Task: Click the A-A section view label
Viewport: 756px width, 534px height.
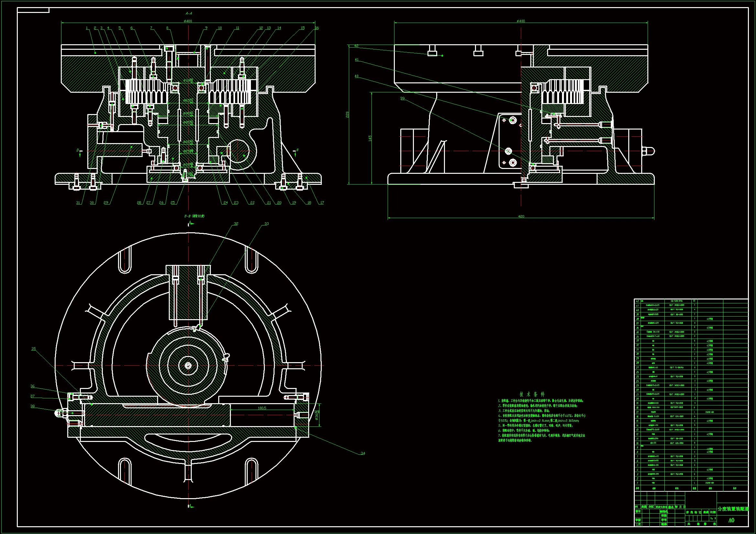Action: tap(189, 14)
